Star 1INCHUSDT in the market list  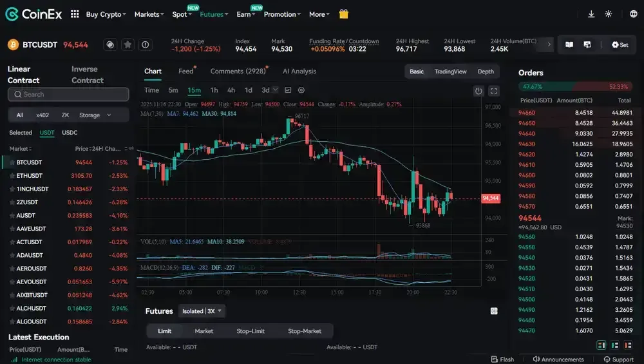click(12, 189)
